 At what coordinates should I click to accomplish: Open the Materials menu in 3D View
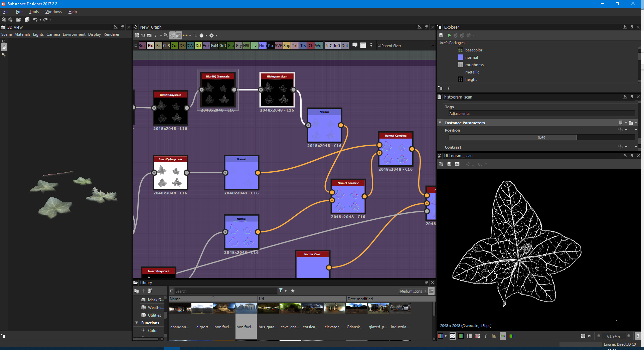point(22,34)
